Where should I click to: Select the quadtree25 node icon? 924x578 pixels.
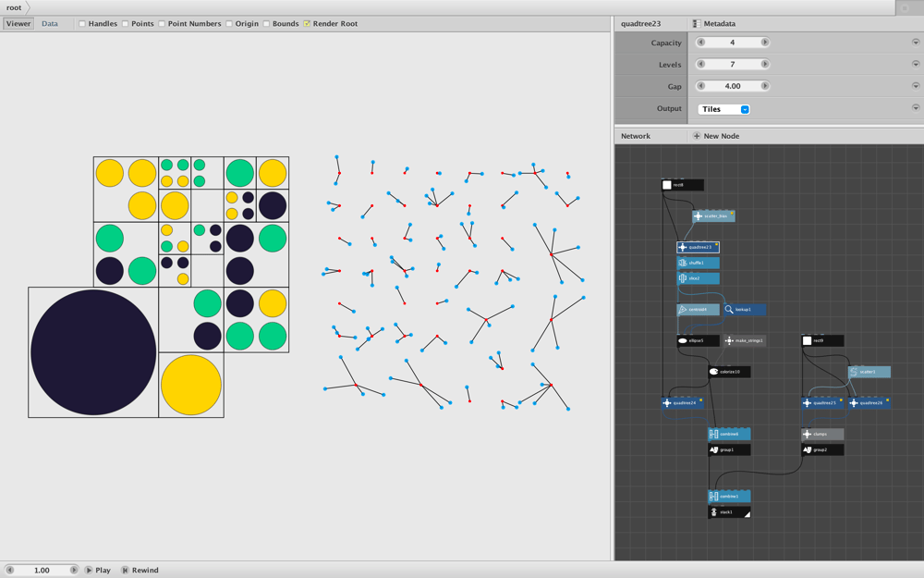click(x=808, y=403)
